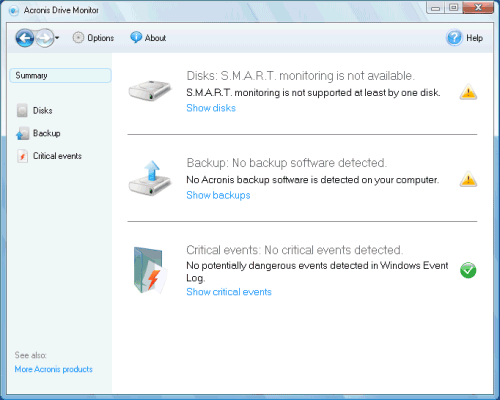500x400 pixels.
Task: Click the Forward navigation arrow
Action: [44, 38]
